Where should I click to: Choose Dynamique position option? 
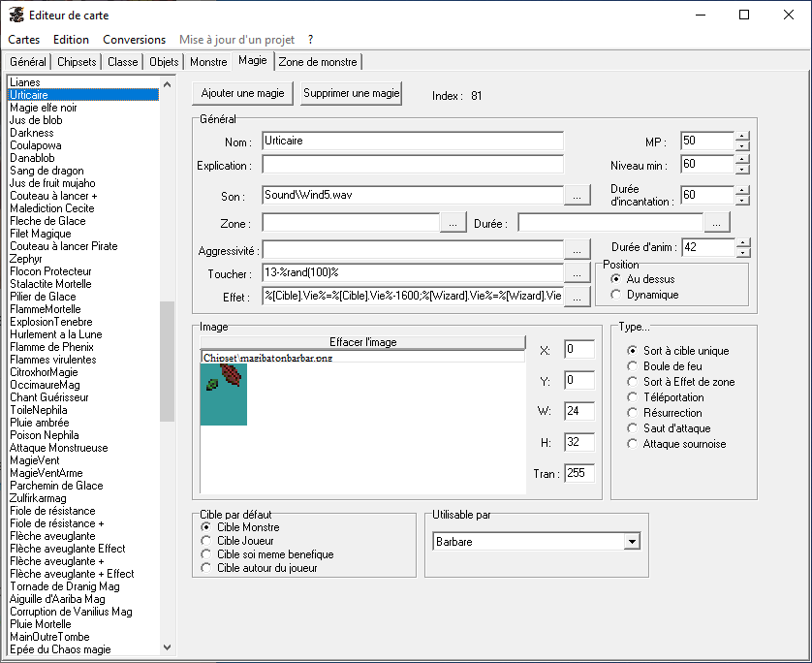click(x=616, y=294)
